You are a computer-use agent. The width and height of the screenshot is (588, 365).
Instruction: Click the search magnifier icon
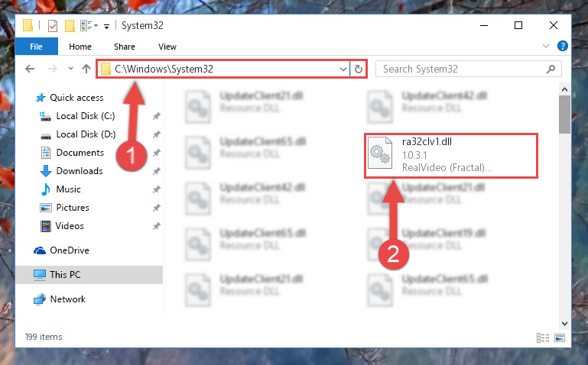tap(551, 69)
